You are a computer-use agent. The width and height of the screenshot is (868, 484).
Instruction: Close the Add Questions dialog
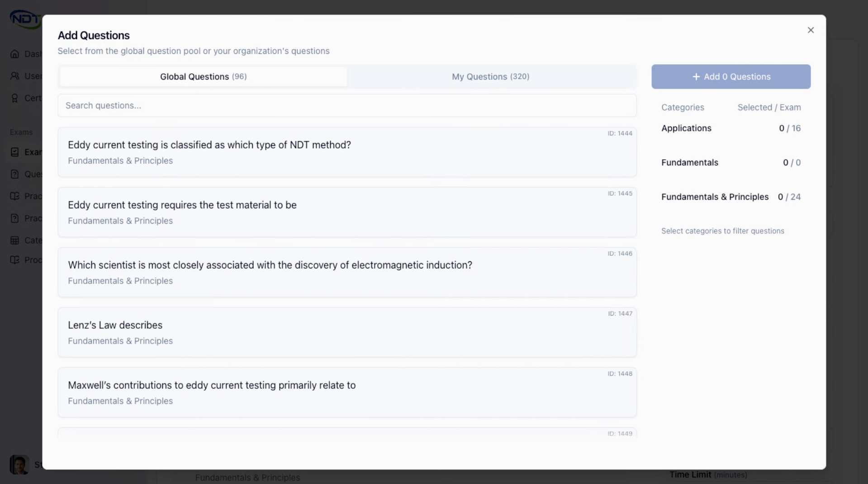click(x=811, y=30)
